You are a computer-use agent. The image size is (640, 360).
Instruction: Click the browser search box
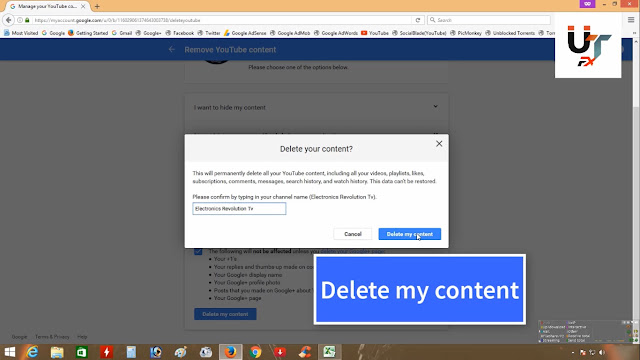(489, 20)
